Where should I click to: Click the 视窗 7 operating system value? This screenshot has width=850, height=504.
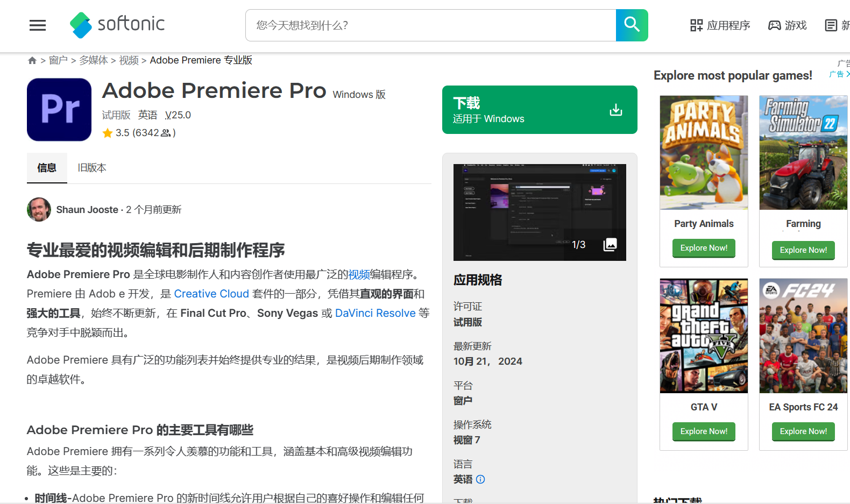pos(467,440)
